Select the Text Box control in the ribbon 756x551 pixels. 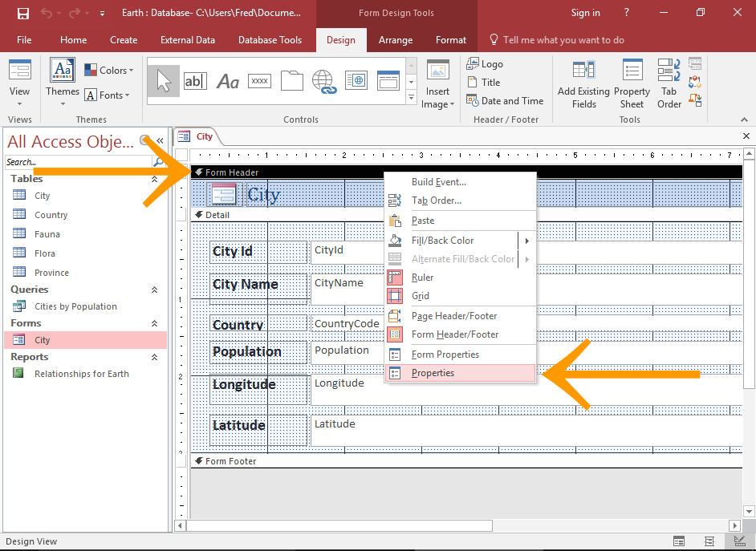pos(195,80)
